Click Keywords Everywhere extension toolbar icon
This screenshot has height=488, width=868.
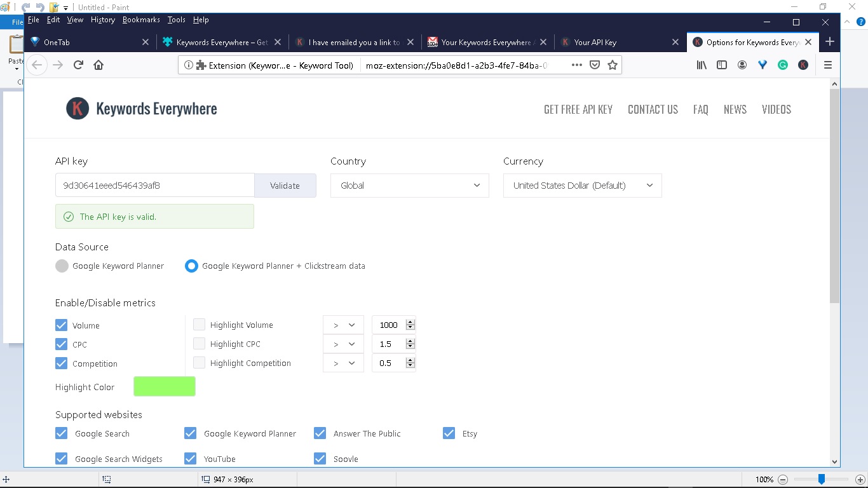coord(803,65)
